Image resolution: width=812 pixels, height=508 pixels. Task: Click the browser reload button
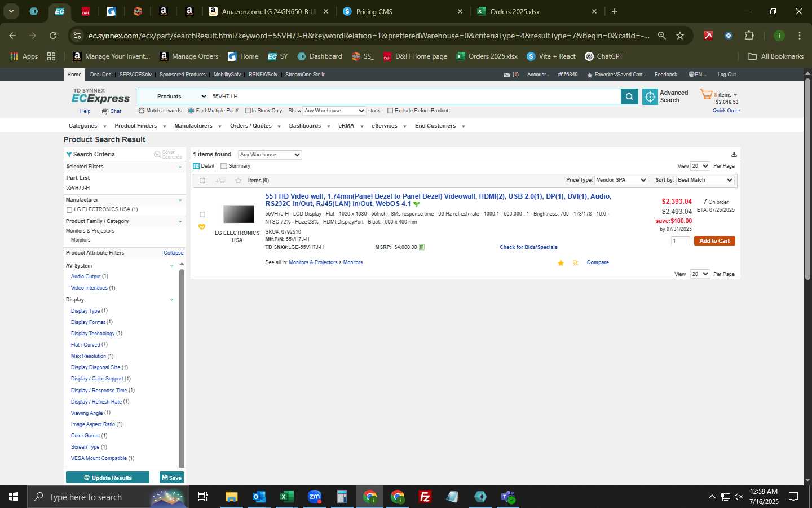click(53, 36)
